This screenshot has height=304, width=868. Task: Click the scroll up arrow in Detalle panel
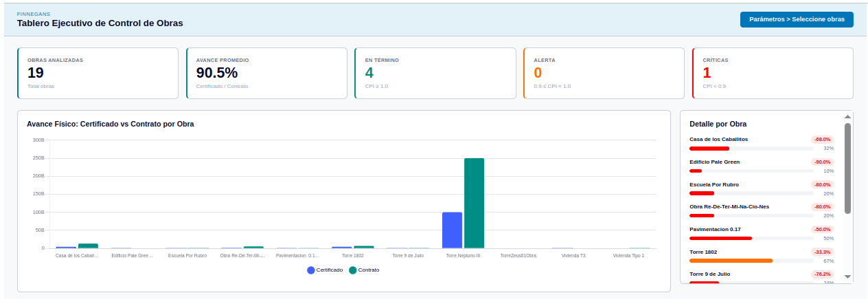(847, 117)
